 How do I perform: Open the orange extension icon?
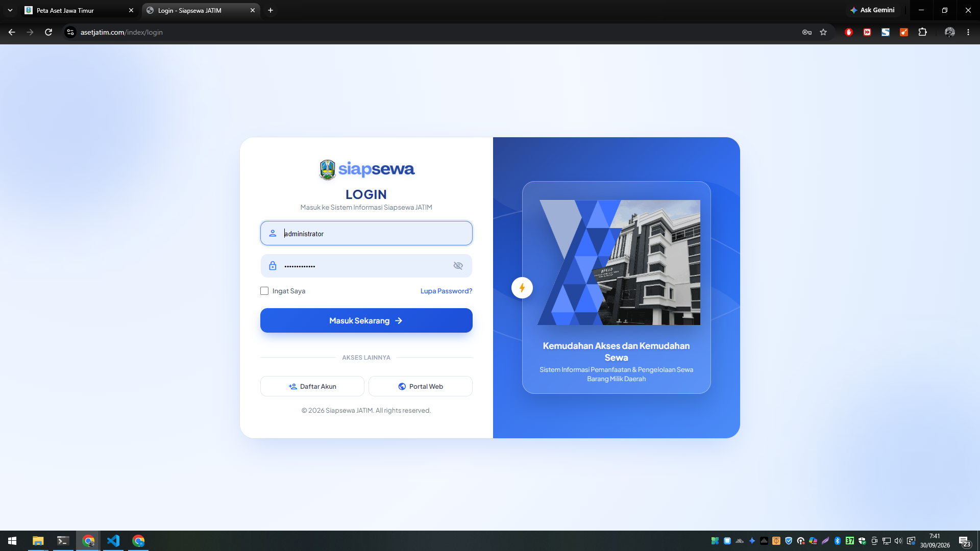pos(904,32)
